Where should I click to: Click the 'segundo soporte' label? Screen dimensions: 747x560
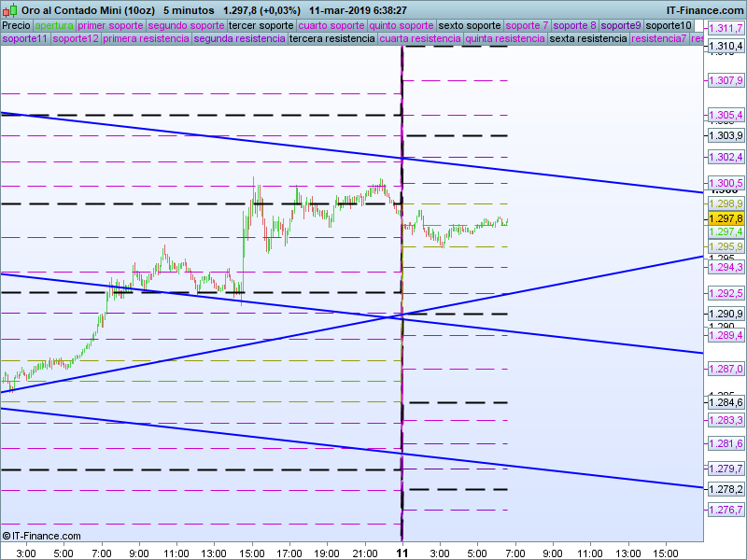click(x=186, y=25)
